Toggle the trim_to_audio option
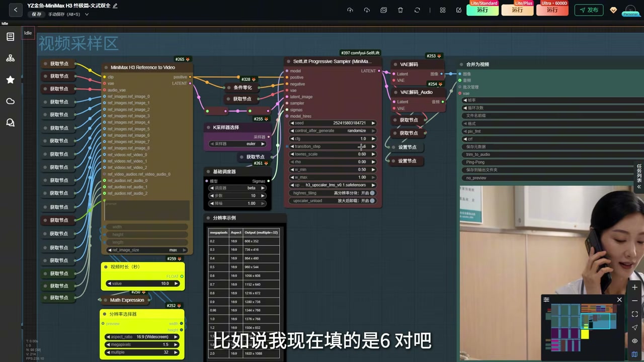644x362 pixels. 551,154
